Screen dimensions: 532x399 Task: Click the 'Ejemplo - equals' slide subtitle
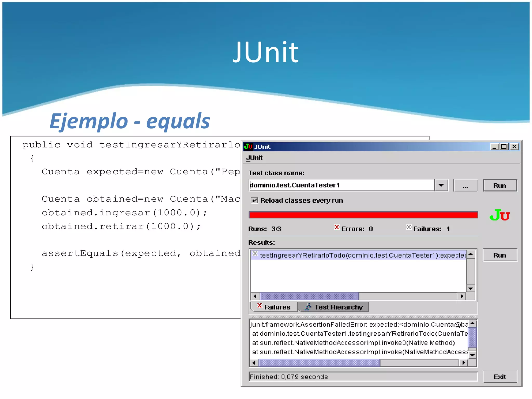click(x=130, y=121)
